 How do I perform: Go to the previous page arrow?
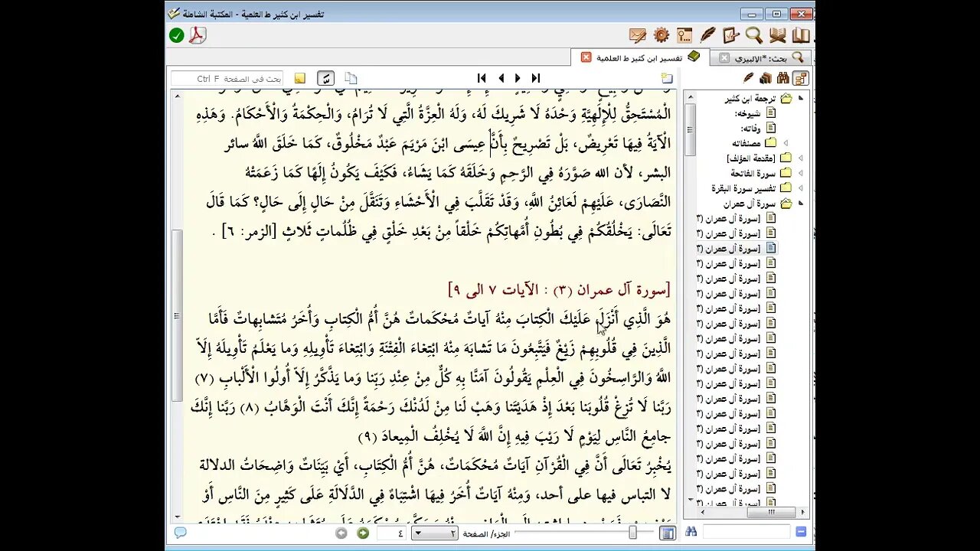pos(501,78)
